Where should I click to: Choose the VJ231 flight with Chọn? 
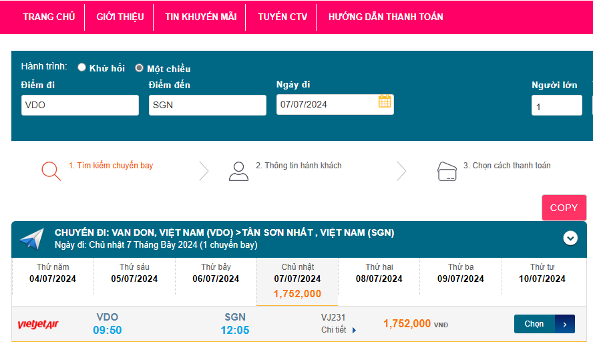click(534, 324)
